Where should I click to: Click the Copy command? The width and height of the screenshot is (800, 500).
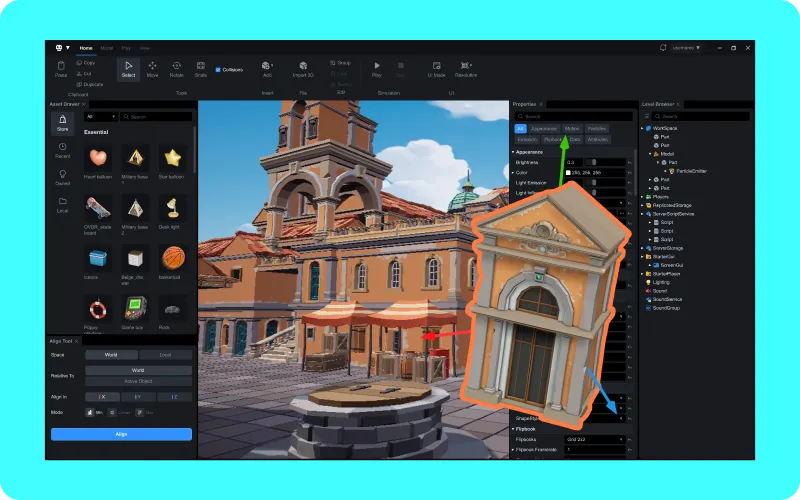(x=86, y=63)
